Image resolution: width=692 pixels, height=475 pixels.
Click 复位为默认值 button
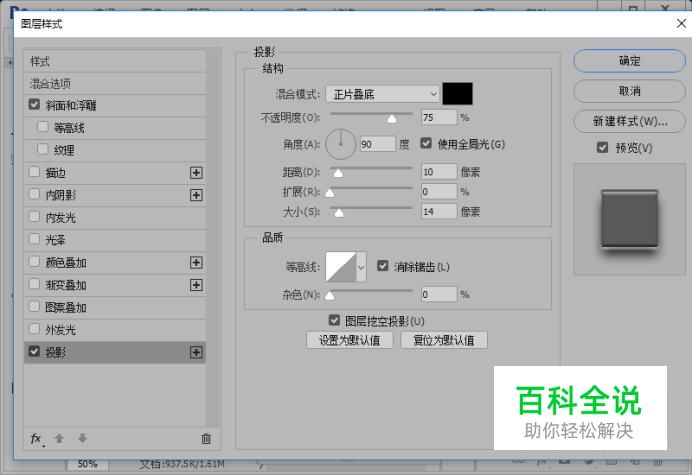(x=444, y=340)
